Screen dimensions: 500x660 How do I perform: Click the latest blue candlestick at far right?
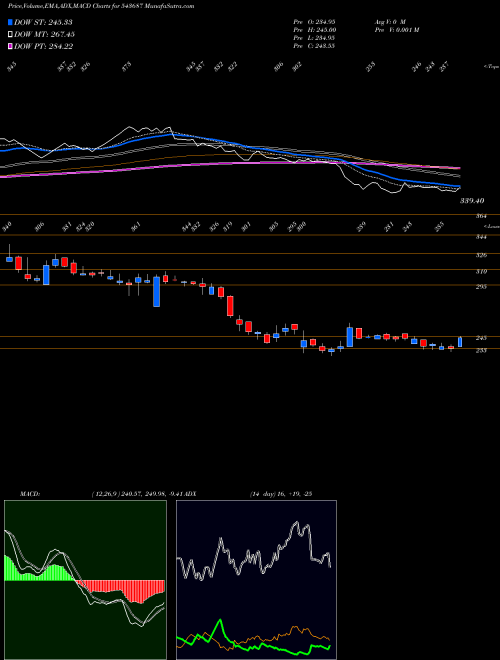(x=460, y=342)
